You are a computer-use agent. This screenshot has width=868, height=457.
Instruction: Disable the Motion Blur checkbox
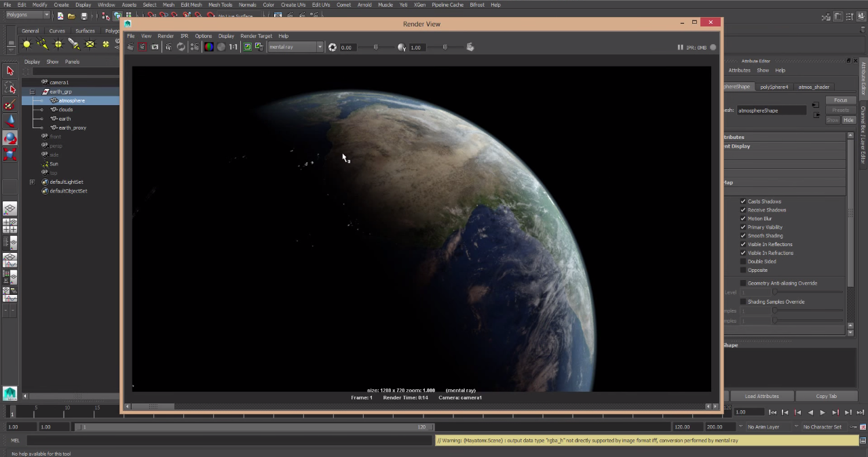[743, 218]
